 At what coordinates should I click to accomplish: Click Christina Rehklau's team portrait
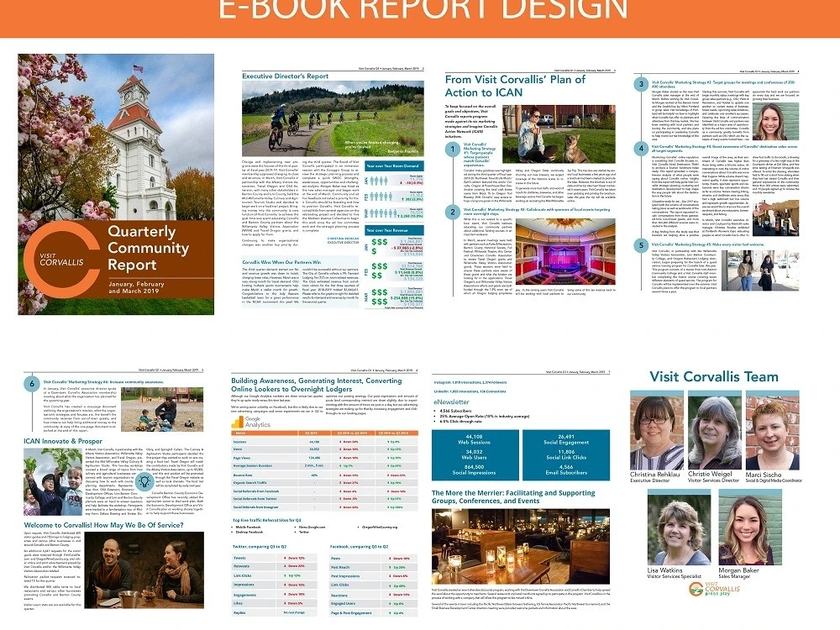657,431
